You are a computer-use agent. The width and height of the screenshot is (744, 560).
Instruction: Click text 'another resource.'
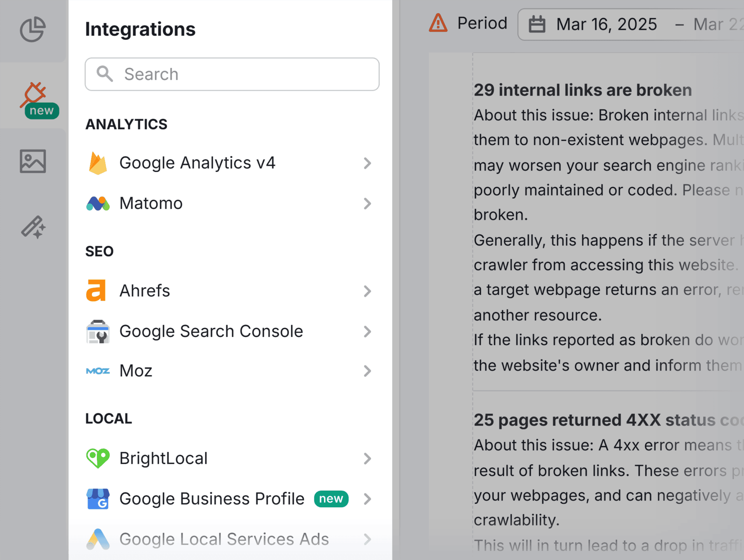pos(538,315)
